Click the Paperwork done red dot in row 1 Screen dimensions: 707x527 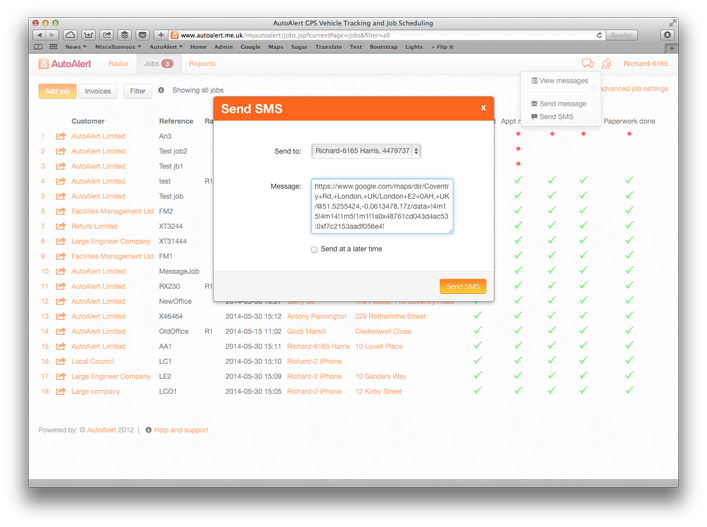coord(629,134)
